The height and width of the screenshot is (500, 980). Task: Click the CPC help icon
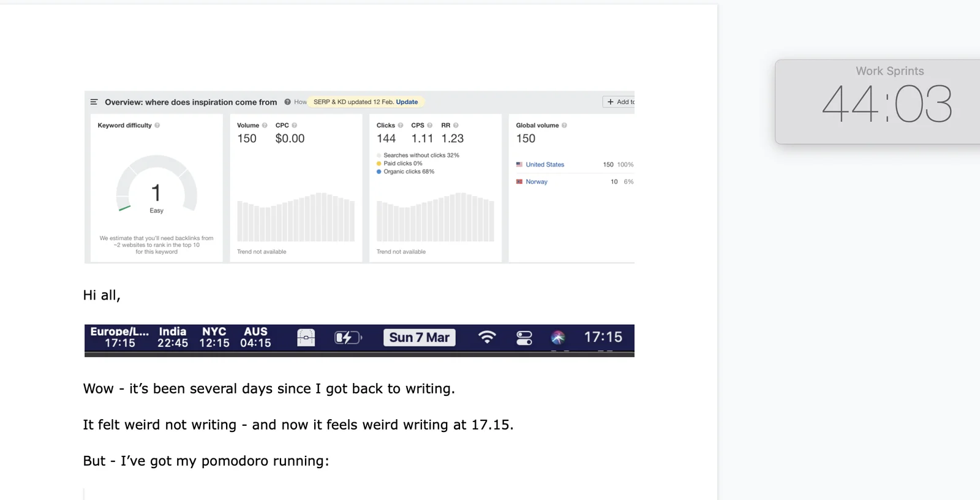pos(295,125)
